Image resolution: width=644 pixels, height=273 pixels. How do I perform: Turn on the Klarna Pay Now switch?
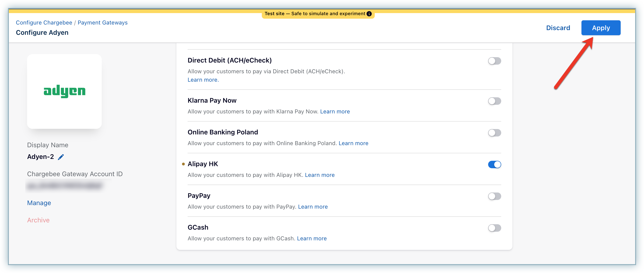pyautogui.click(x=494, y=101)
